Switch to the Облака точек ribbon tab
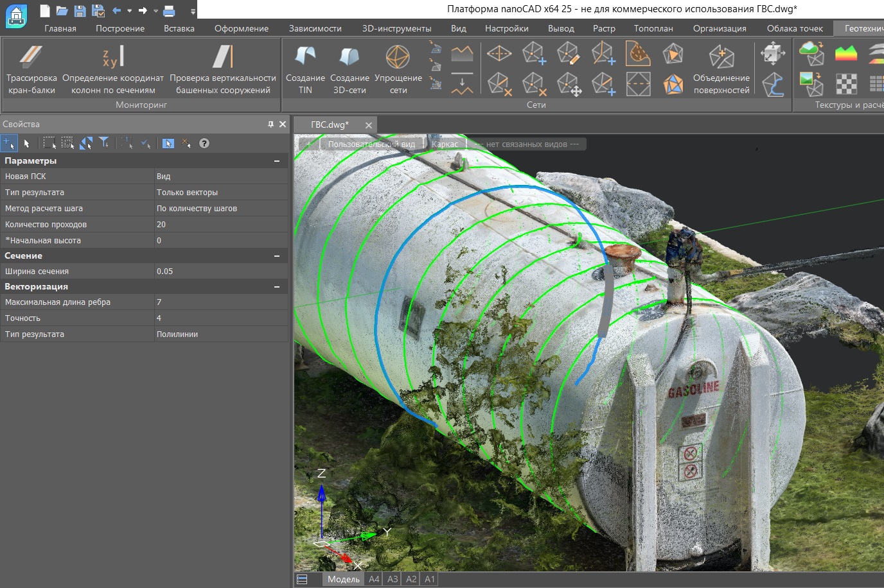The image size is (884, 588). pyautogui.click(x=795, y=28)
